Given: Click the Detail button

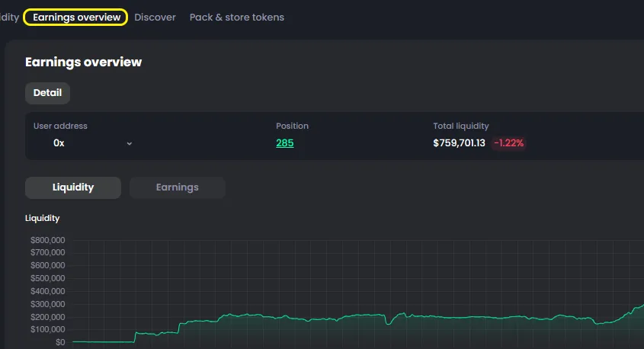Looking at the screenshot, I should tap(48, 93).
